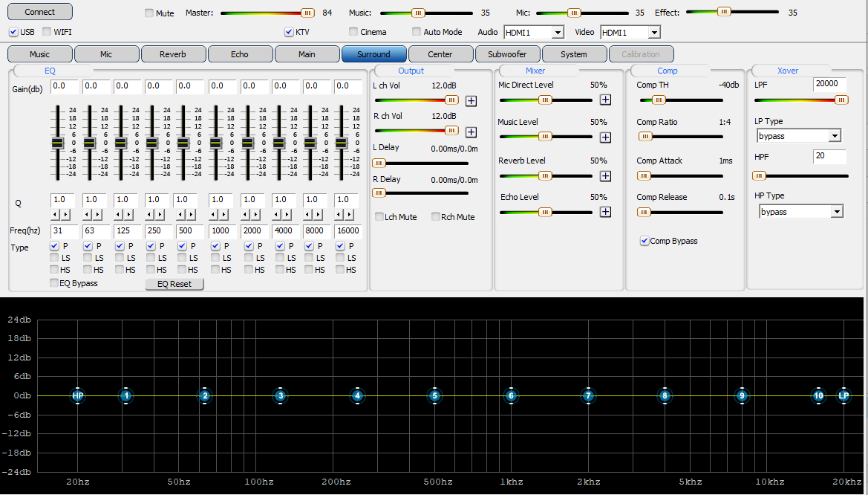
Task: Click the plus icon next to Music Level
Action: 605,137
